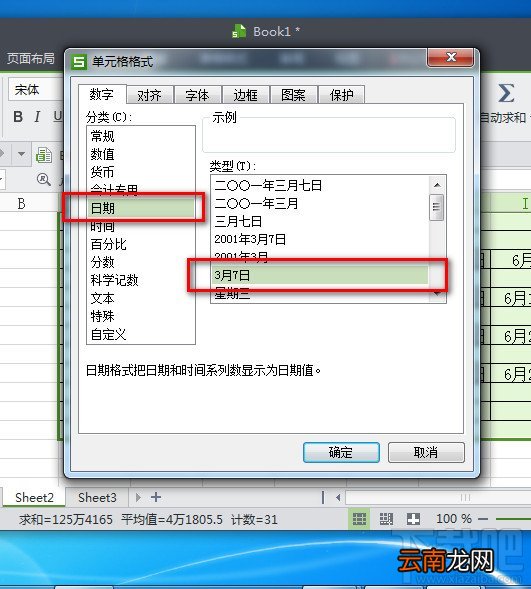This screenshot has width=531, height=589.
Task: Select the 货币 category
Action: (x=141, y=172)
